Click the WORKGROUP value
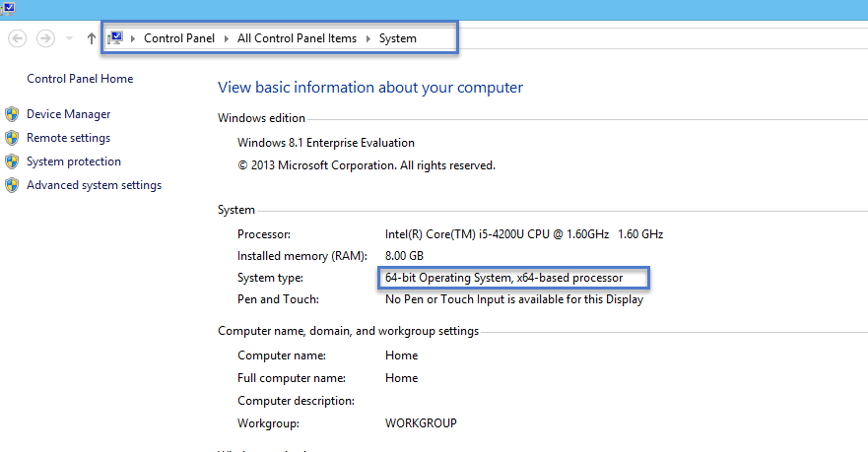This screenshot has height=452, width=868. tap(421, 423)
